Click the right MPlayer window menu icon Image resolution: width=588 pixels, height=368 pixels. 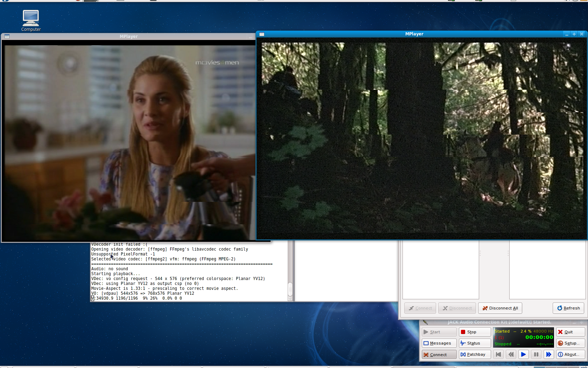coord(261,34)
